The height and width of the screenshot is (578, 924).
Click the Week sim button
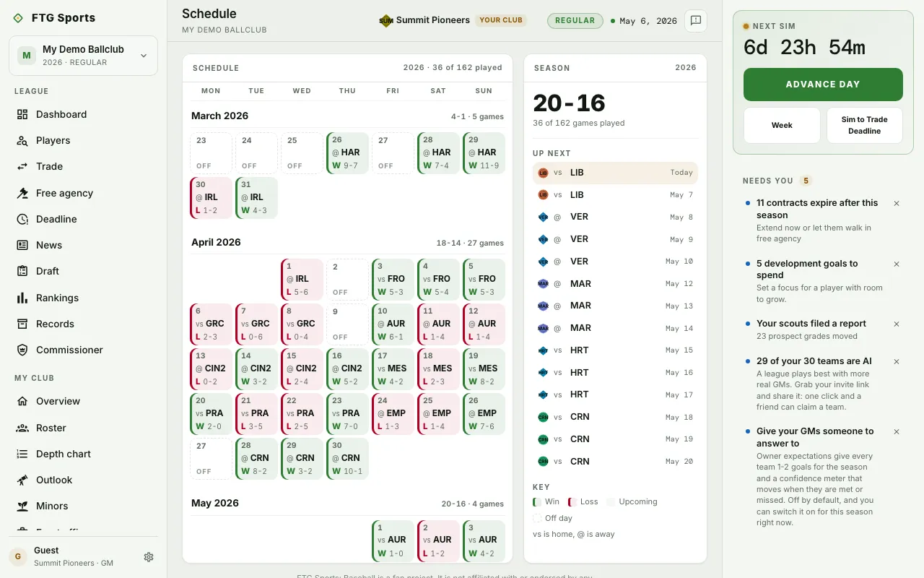point(782,125)
